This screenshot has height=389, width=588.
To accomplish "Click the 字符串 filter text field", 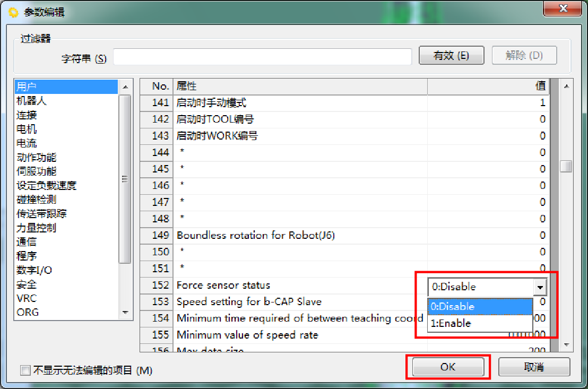I will coord(262,57).
